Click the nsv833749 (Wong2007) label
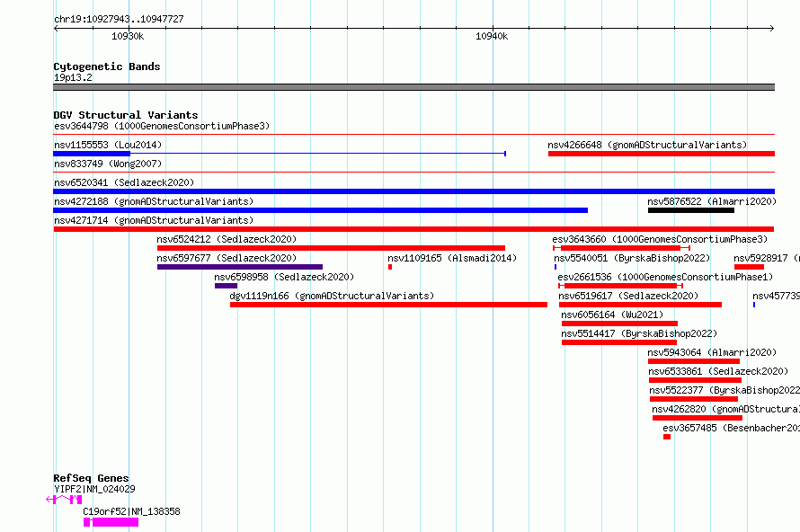The height and width of the screenshot is (532, 800). point(108,164)
